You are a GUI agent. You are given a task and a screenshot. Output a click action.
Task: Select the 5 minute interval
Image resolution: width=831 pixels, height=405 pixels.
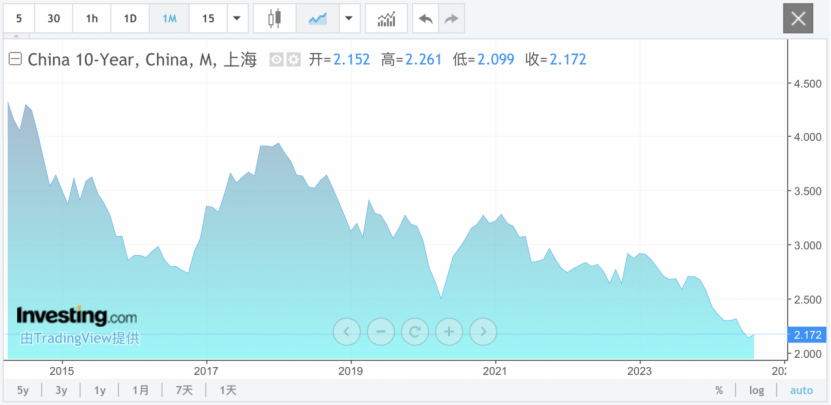[x=19, y=19]
